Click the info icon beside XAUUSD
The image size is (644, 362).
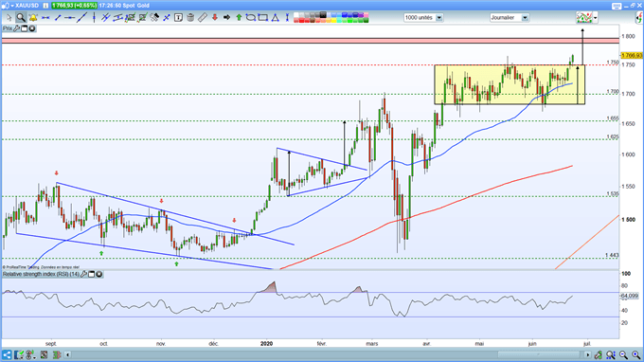[x=45, y=6]
